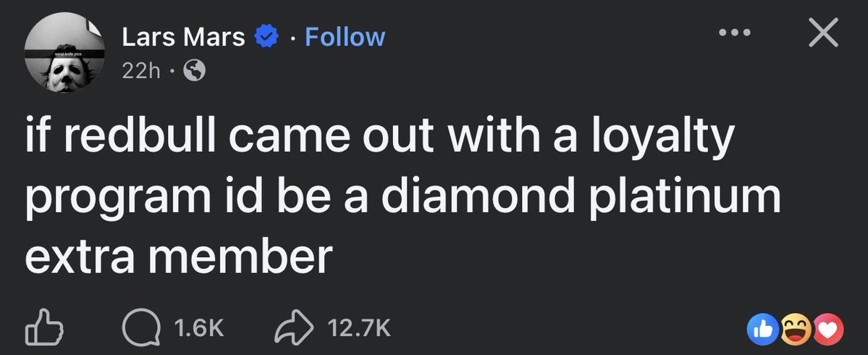Open the three-dot post options menu

click(734, 32)
